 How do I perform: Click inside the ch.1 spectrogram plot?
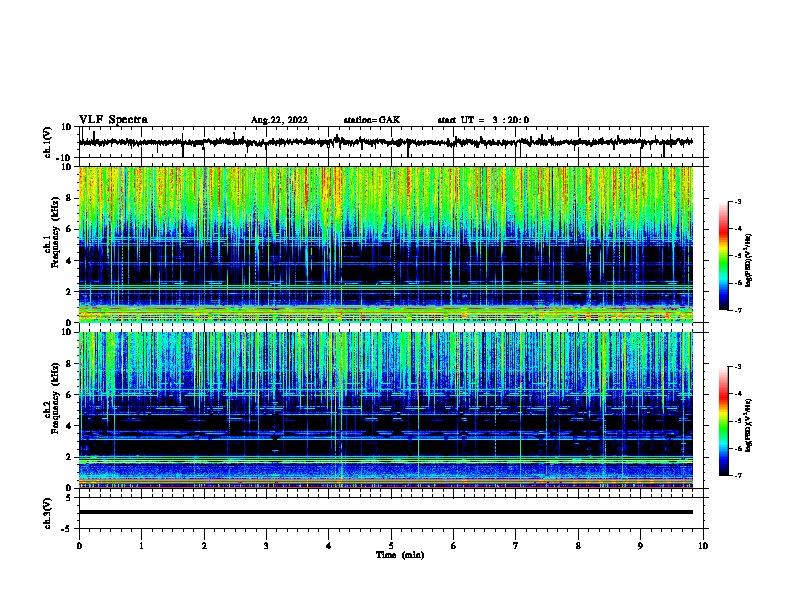pyautogui.click(x=385, y=244)
